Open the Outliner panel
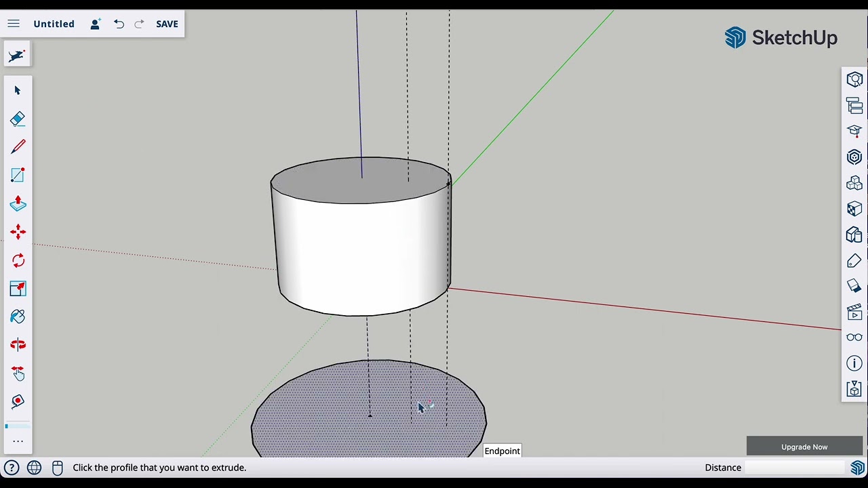The height and width of the screenshot is (488, 868). click(x=854, y=106)
